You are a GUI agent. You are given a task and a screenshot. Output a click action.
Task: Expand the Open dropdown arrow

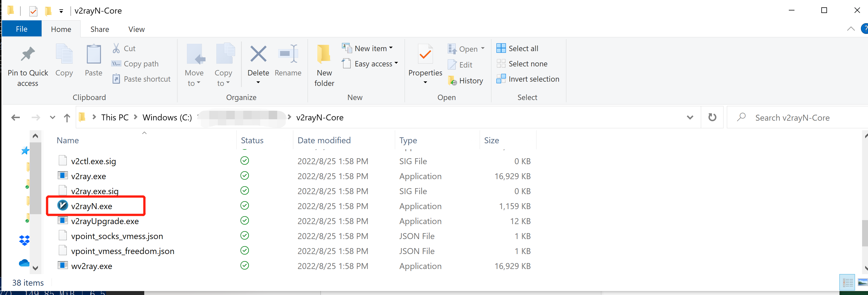(483, 49)
